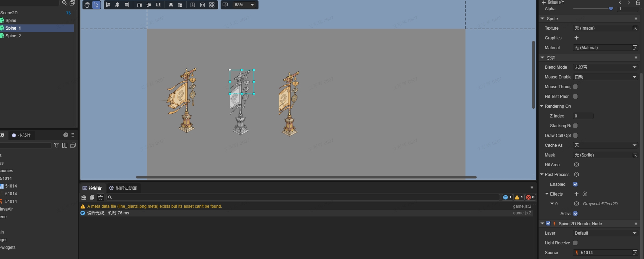Click the asset filter funnel icon
Viewport: 644px width, 259px height.
[x=56, y=145]
